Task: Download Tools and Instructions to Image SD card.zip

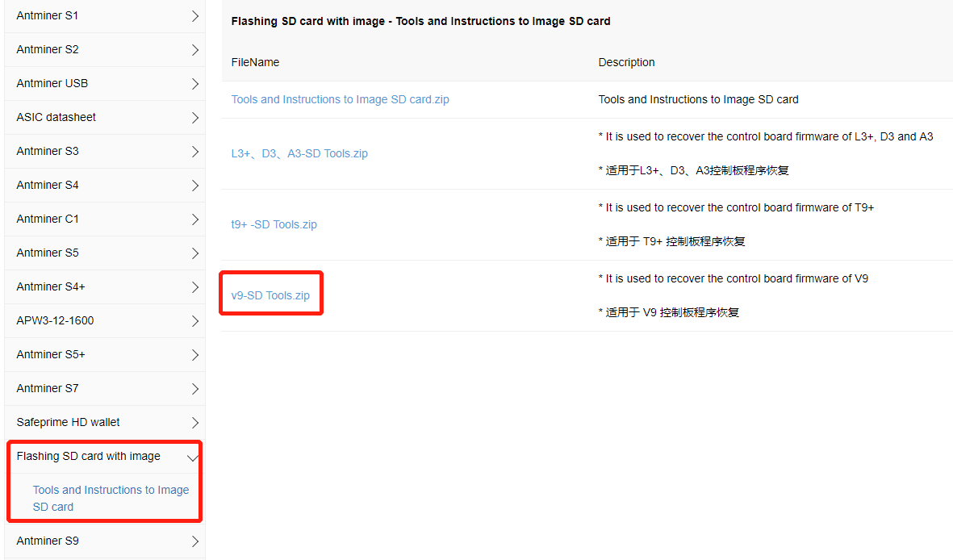Action: pos(340,99)
